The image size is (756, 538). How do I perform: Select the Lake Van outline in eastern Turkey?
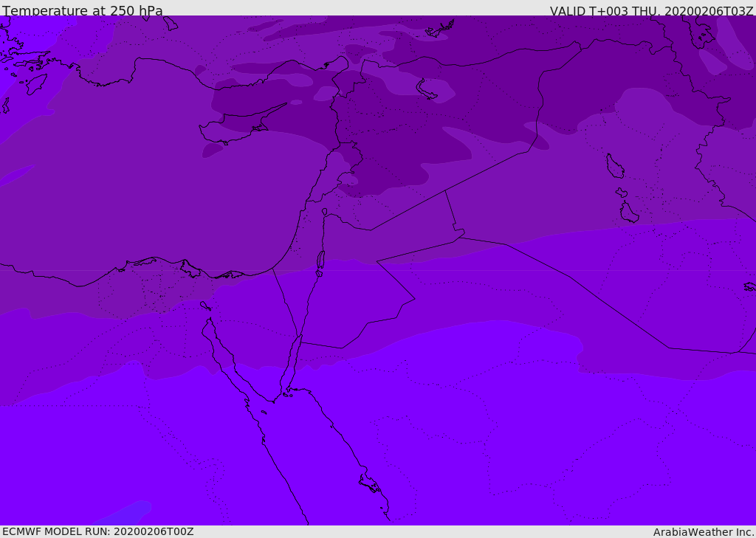(426, 89)
